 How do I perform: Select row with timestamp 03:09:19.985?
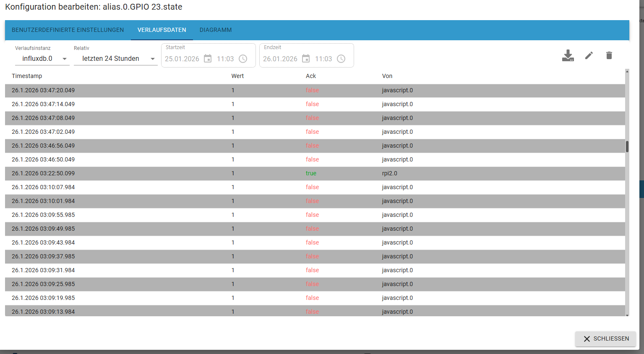click(x=315, y=298)
